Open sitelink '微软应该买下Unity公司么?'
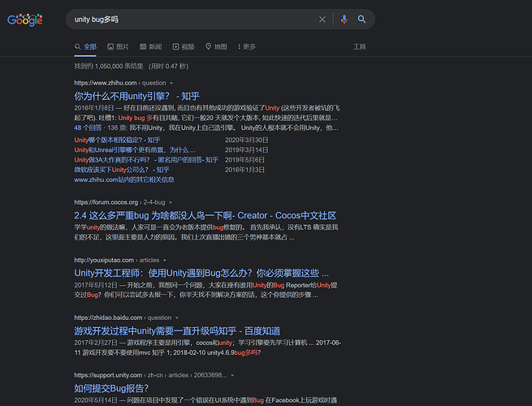The width and height of the screenshot is (532, 406). 122,170
